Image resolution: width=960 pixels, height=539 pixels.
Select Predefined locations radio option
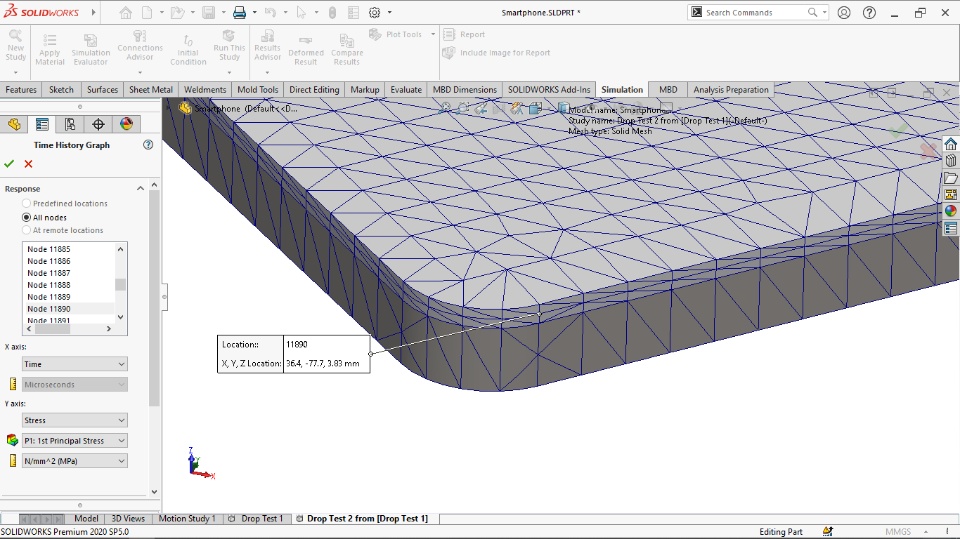(27, 204)
